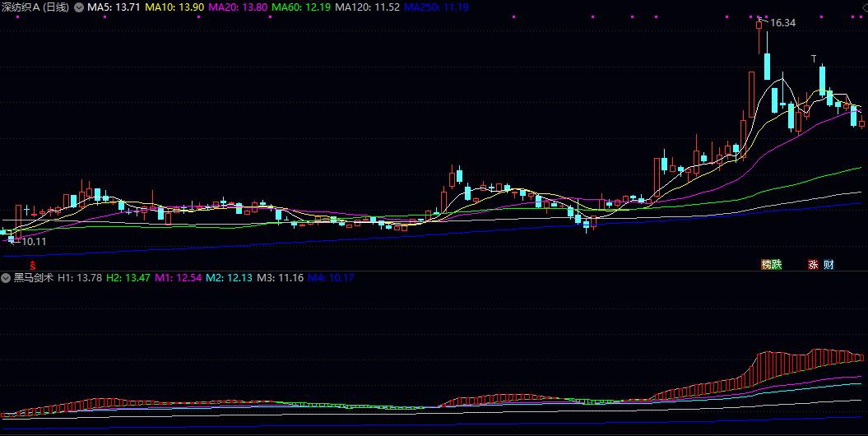This screenshot has height=436, width=868.
Task: Click the 深纺织A (日线) title
Action: point(36,7)
